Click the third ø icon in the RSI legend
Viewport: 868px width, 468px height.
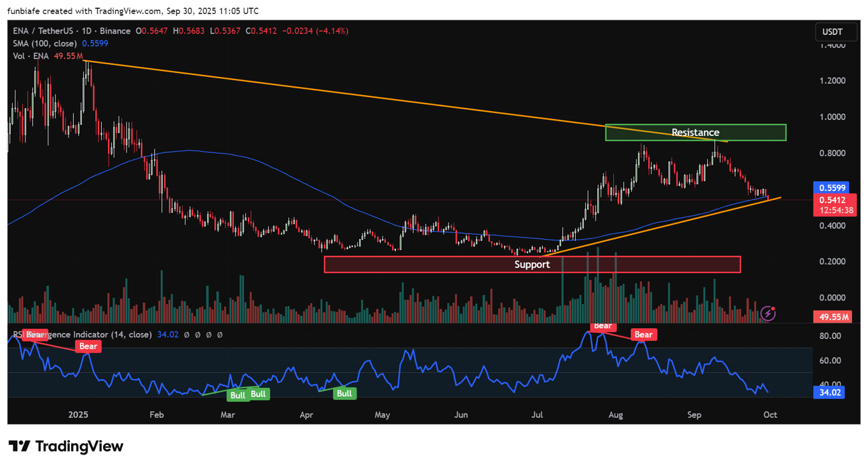[209, 335]
